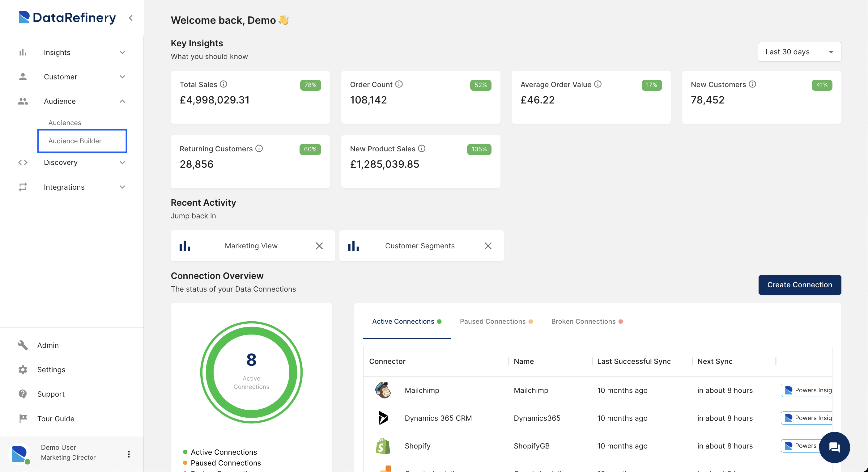The height and width of the screenshot is (472, 868).
Task: Open the chat widget button
Action: pos(834,447)
